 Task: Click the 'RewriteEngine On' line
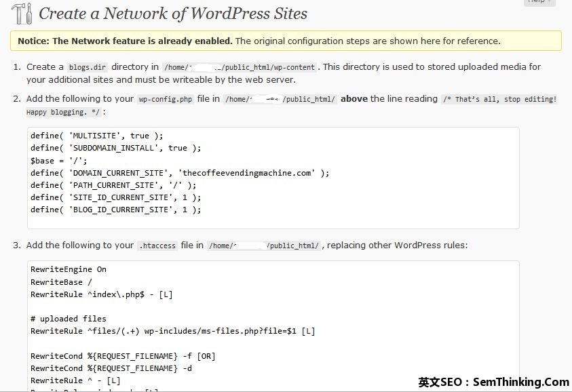69,269
